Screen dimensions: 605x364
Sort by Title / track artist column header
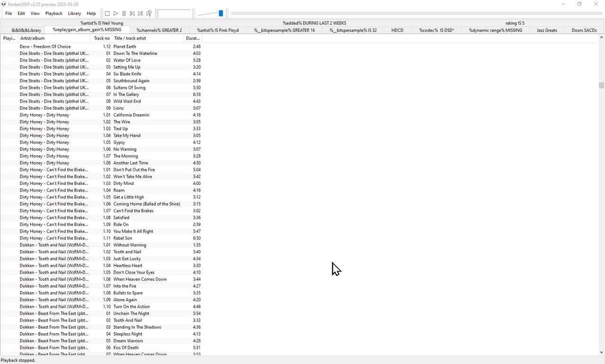coord(148,38)
